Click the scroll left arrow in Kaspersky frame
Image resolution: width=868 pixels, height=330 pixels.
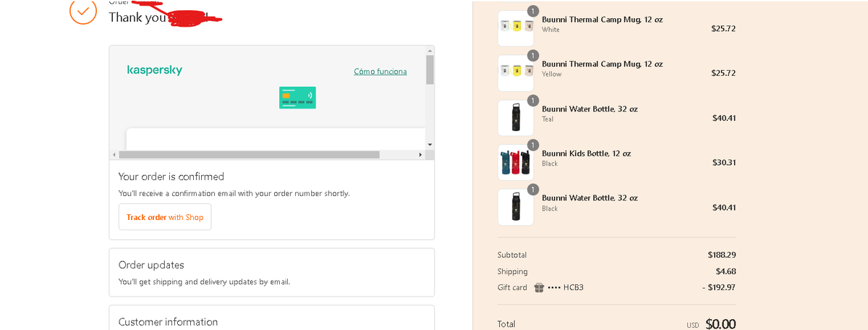[x=114, y=155]
